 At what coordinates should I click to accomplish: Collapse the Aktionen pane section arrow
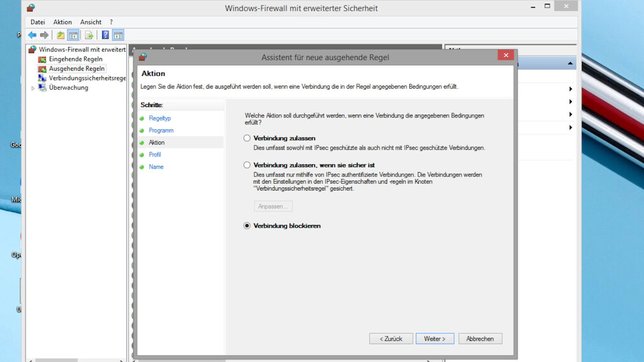click(570, 64)
